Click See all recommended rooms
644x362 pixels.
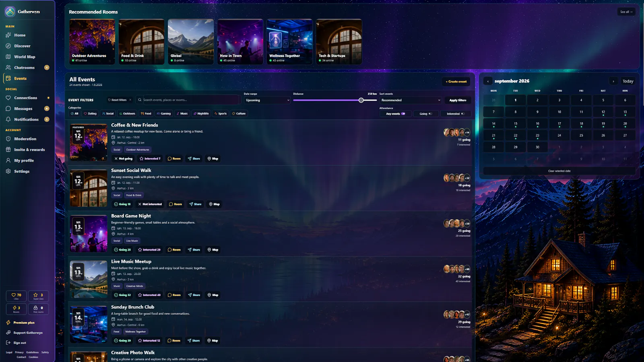tap(626, 12)
